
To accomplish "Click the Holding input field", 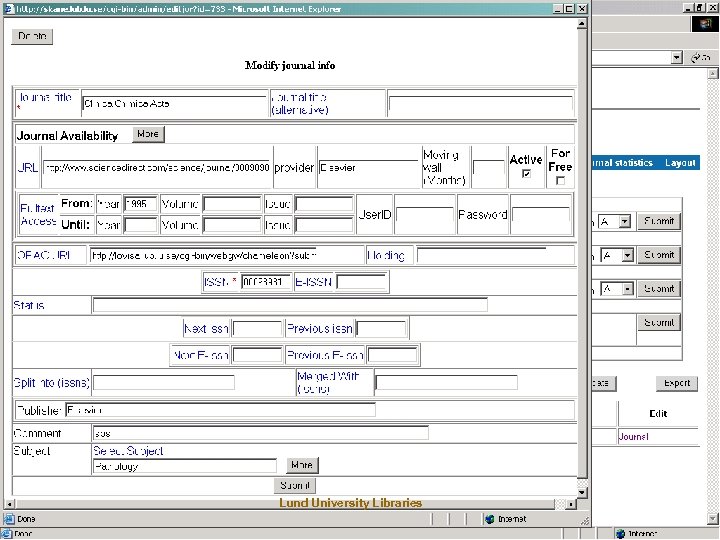I will click(x=481, y=255).
